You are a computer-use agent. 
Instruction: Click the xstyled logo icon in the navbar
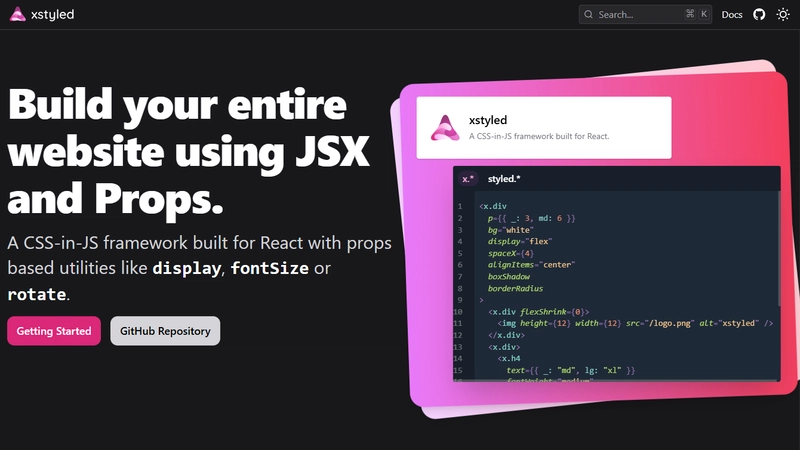tap(17, 14)
